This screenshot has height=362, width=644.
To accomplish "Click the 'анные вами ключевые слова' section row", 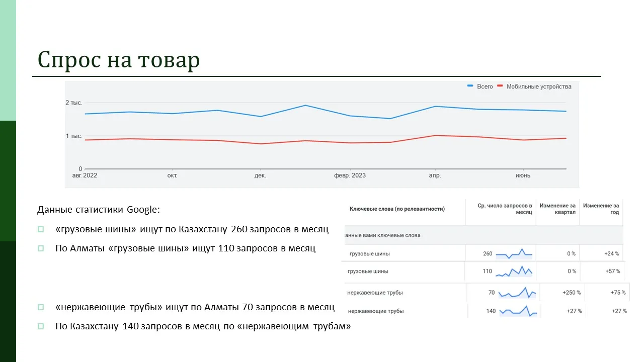I will (x=483, y=235).
